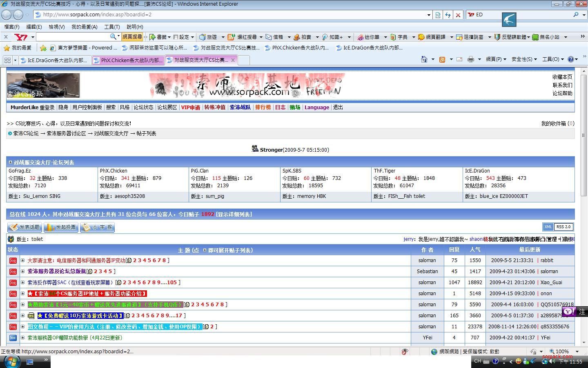The width and height of the screenshot is (588, 368).
Task: Open the zoom level 100% dropdown
Action: 577,351
